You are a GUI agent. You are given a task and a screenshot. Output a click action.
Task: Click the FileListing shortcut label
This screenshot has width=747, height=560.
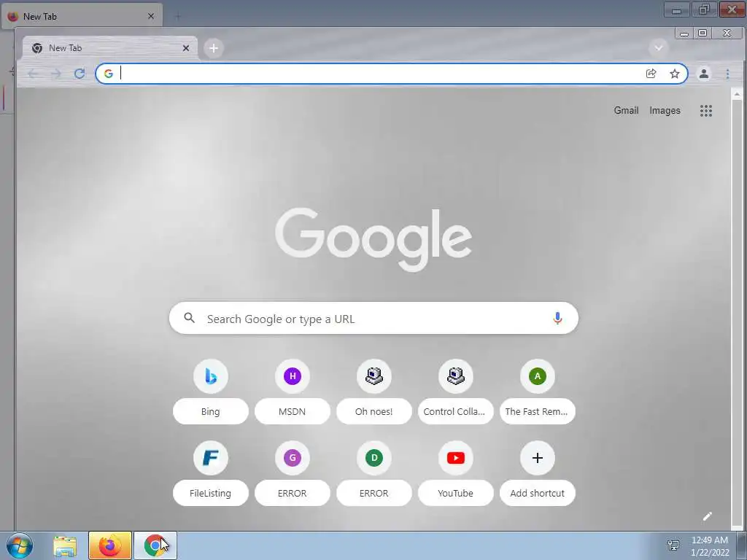tap(211, 494)
